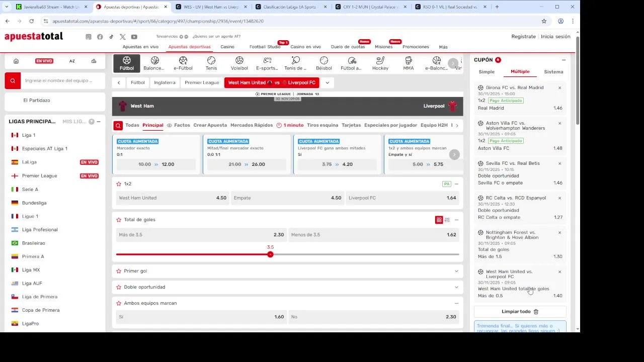644x362 pixels.
Task: Click the goals line 3.5 slider handle
Action: pos(270,254)
